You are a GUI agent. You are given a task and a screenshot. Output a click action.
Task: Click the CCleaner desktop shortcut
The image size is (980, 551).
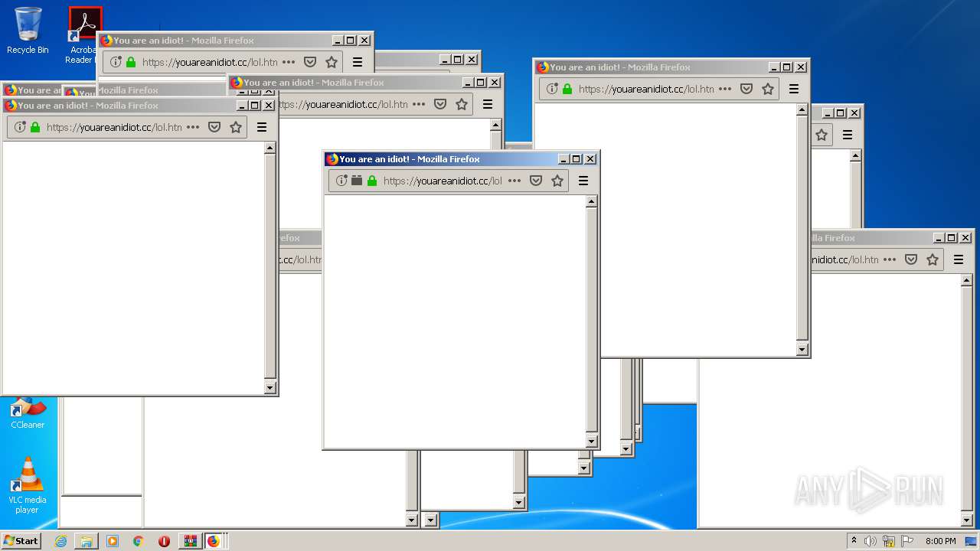28,413
